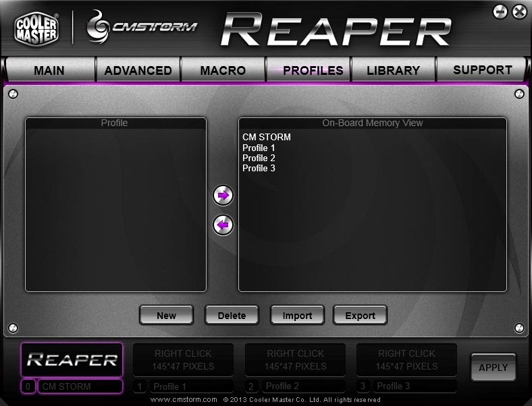Click the Export button
532x406 pixels.
click(x=360, y=315)
